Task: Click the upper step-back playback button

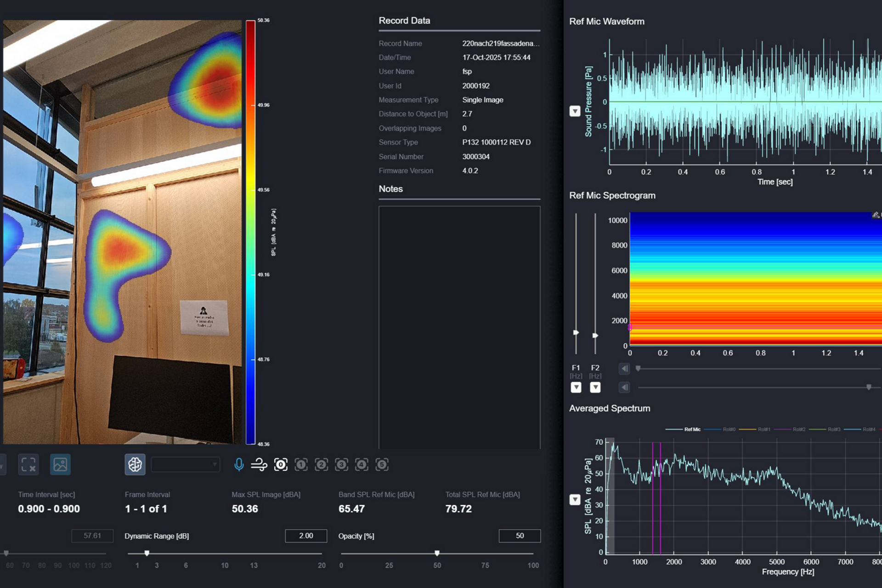Action: click(x=624, y=368)
